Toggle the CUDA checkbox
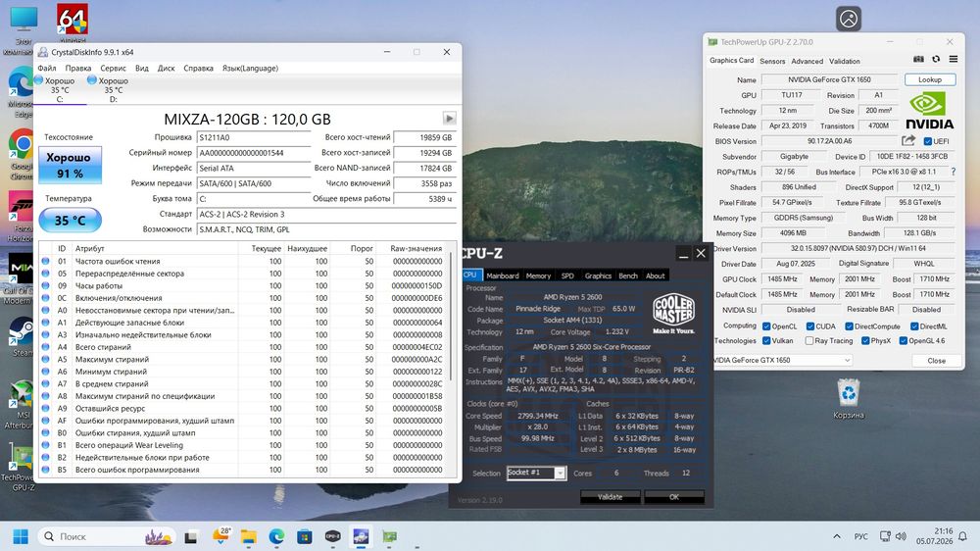This screenshot has height=551, width=980. point(810,326)
